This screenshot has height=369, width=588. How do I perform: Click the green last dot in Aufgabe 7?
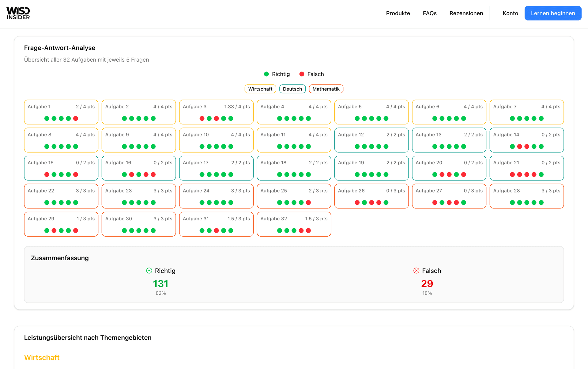[x=541, y=118]
